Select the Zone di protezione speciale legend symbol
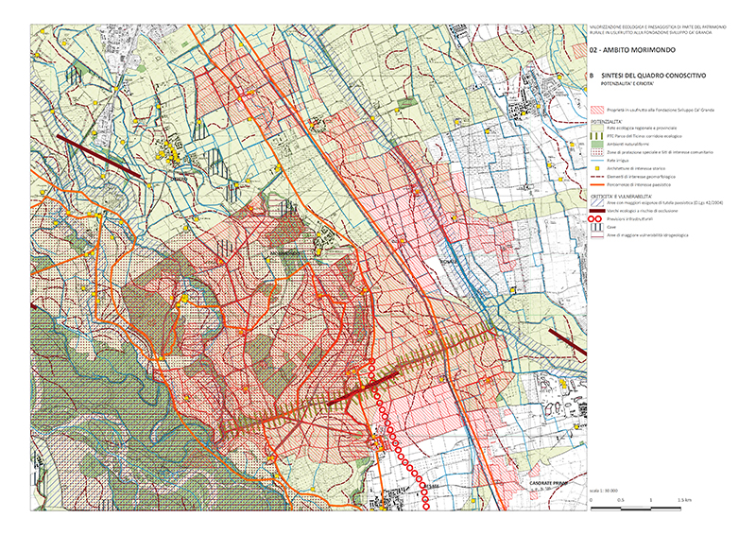 tap(597, 153)
